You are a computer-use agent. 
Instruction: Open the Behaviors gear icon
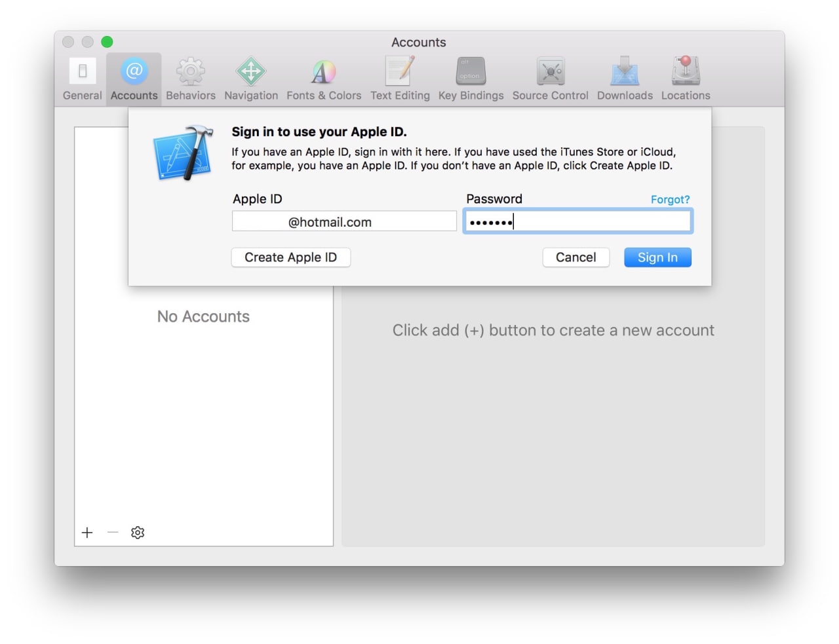point(191,71)
